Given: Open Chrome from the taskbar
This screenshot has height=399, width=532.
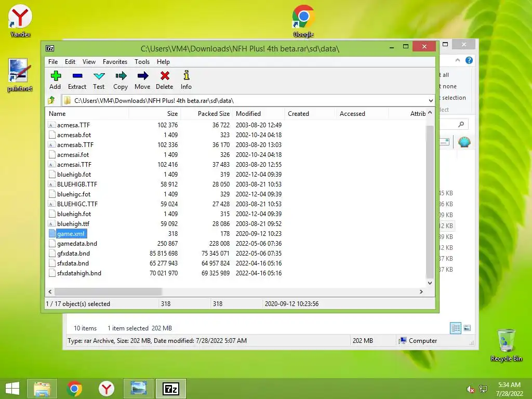Looking at the screenshot, I should pyautogui.click(x=74, y=389).
